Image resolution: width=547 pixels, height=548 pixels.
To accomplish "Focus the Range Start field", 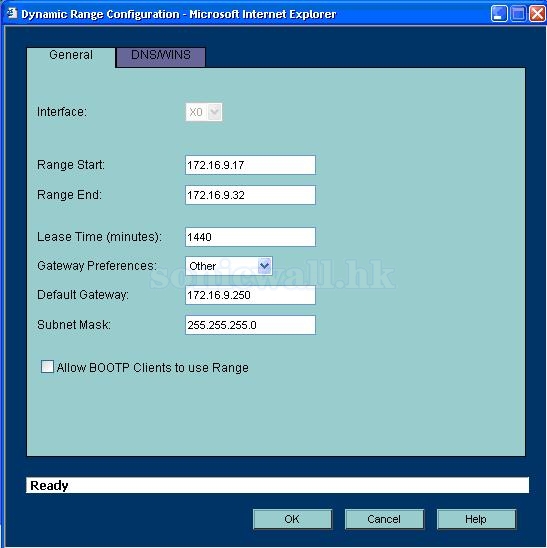I will click(250, 165).
